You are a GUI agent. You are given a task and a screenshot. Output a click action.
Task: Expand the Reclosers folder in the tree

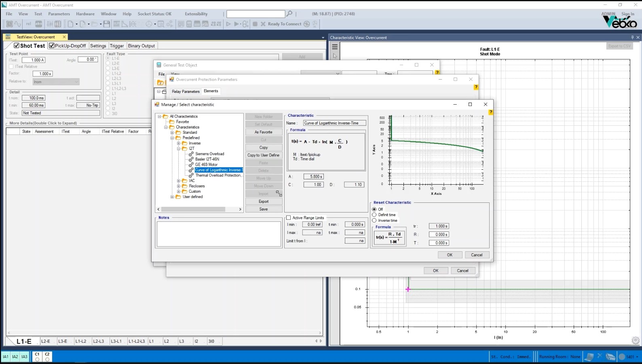coord(179,186)
